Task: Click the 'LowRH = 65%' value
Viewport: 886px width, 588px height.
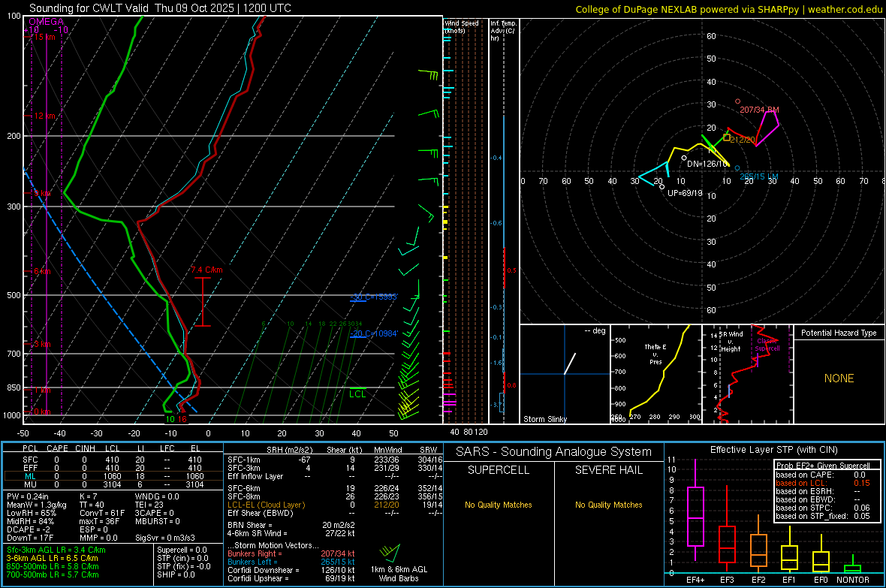Action: pyautogui.click(x=31, y=513)
